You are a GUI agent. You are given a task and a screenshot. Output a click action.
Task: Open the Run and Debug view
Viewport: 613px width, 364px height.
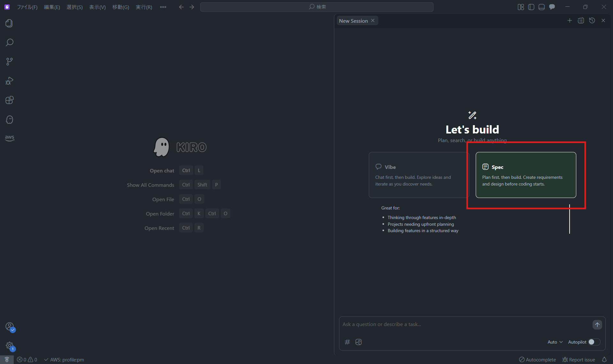pyautogui.click(x=9, y=81)
